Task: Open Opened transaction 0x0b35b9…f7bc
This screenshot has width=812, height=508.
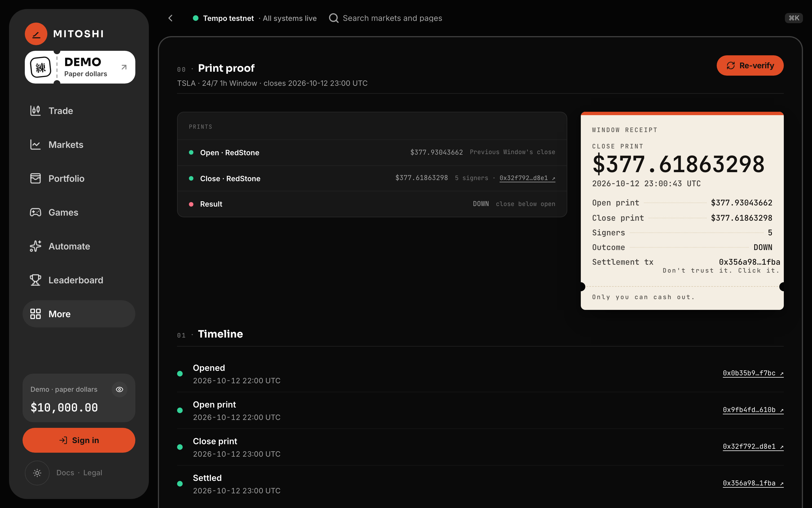Action: (753, 373)
